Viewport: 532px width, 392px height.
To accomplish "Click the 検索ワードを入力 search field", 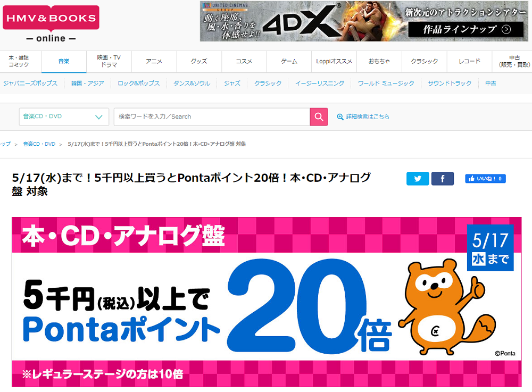I will (x=212, y=116).
